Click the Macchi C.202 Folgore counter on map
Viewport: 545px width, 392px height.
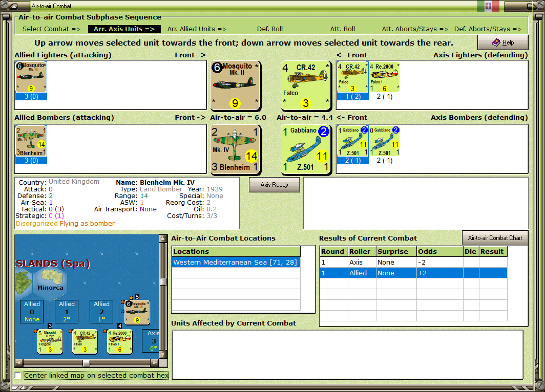50,342
